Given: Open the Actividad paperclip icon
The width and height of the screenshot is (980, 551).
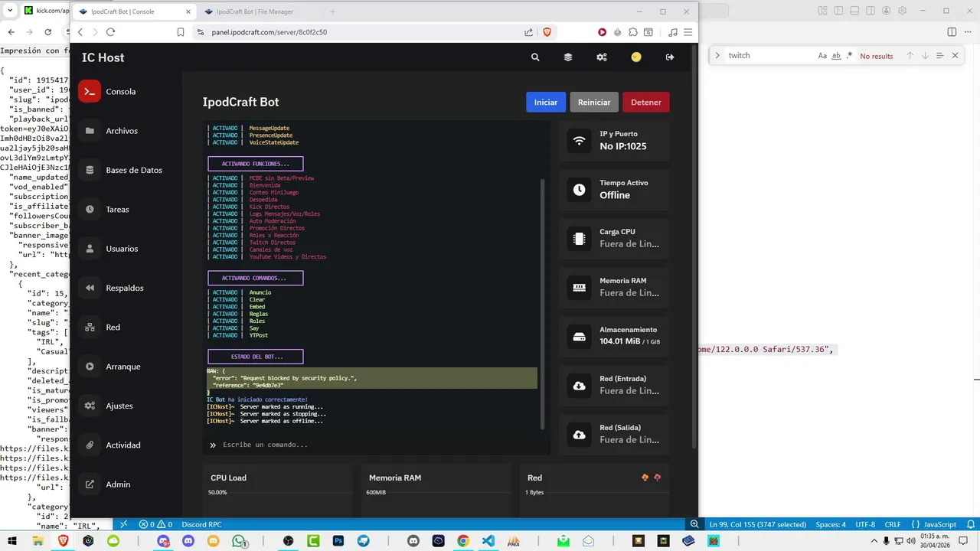Looking at the screenshot, I should (x=90, y=445).
